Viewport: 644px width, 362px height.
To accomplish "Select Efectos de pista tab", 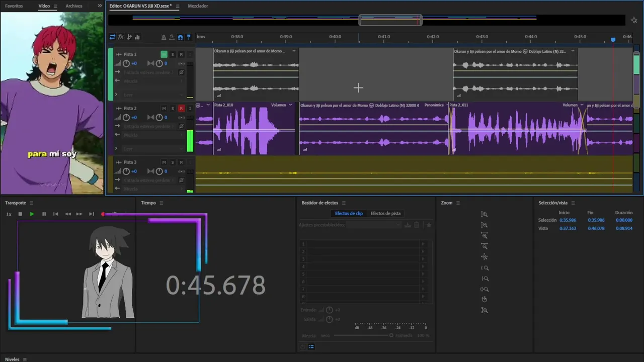I will (x=385, y=213).
